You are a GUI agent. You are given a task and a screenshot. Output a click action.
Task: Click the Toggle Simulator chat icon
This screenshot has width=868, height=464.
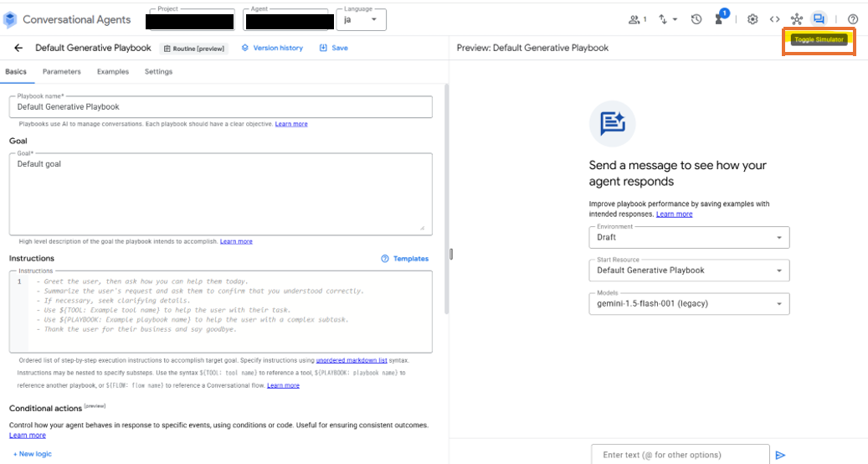click(819, 19)
